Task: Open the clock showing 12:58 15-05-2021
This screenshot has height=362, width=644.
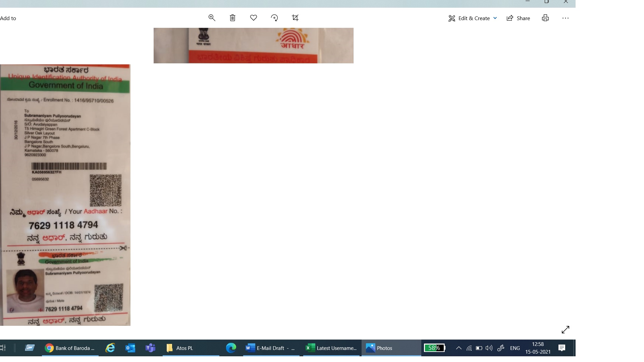Action: 538,348
